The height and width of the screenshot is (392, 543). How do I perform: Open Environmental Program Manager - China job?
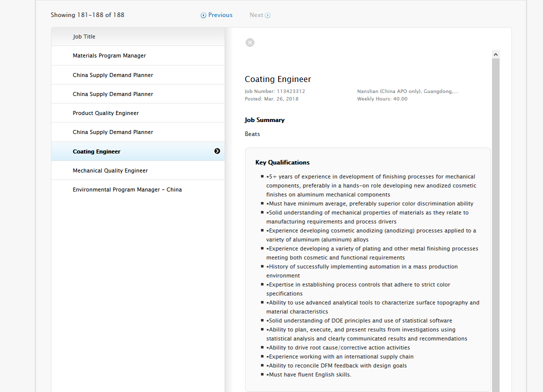point(127,189)
